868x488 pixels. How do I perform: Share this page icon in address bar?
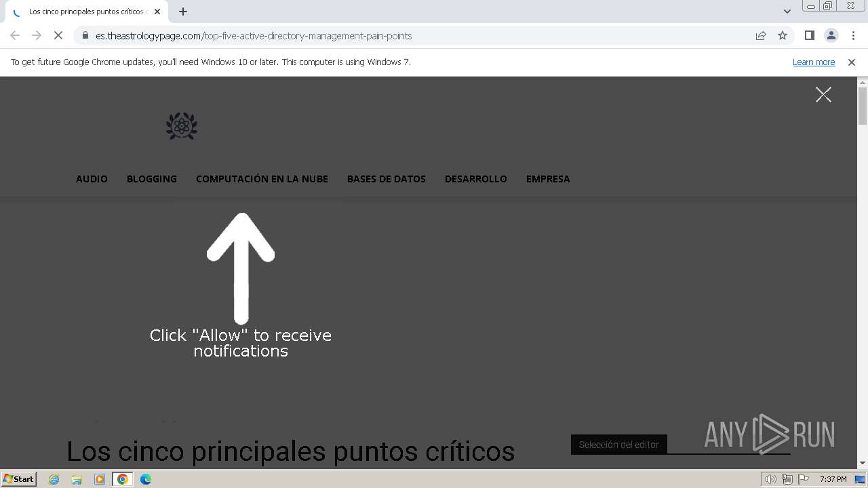761,35
